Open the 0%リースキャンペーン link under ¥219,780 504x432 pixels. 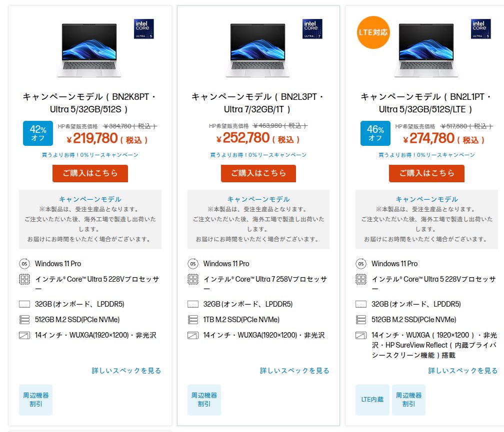pyautogui.click(x=90, y=155)
